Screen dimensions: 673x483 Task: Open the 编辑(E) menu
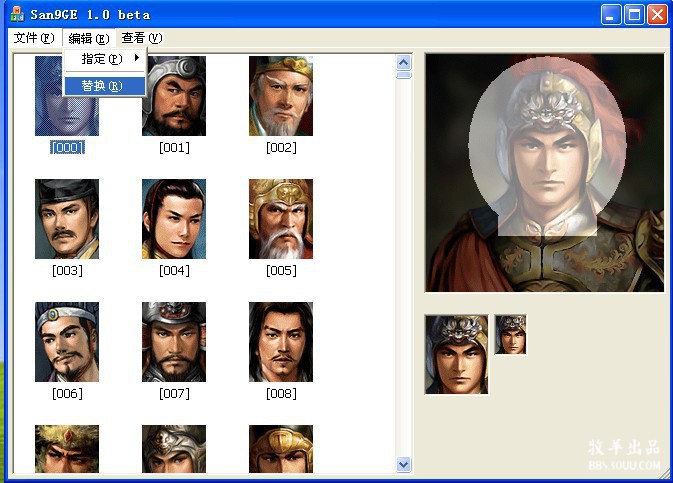(x=89, y=39)
